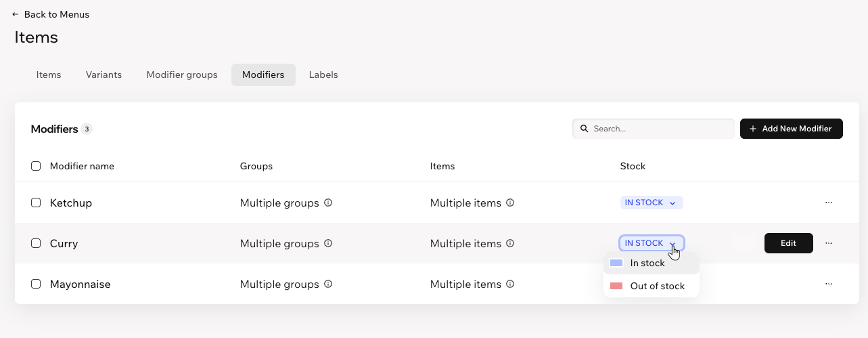Click info icon beside Ketchup's Multiple groups
The width and height of the screenshot is (868, 338).
(x=328, y=203)
